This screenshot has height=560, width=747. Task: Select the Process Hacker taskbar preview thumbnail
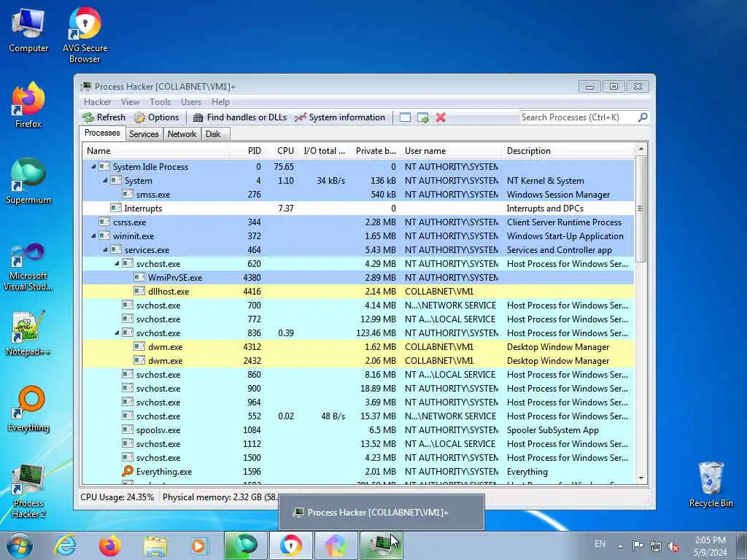pyautogui.click(x=381, y=513)
